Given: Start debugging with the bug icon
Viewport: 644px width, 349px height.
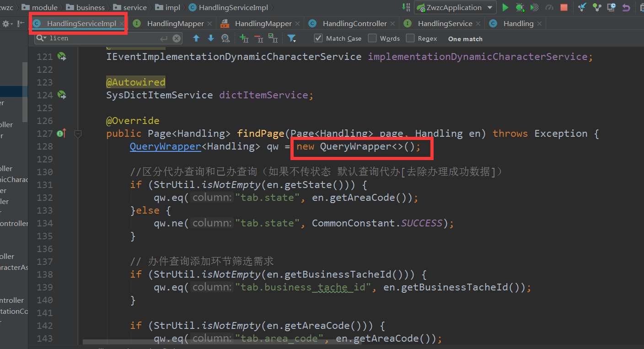Looking at the screenshot, I should click(520, 7).
